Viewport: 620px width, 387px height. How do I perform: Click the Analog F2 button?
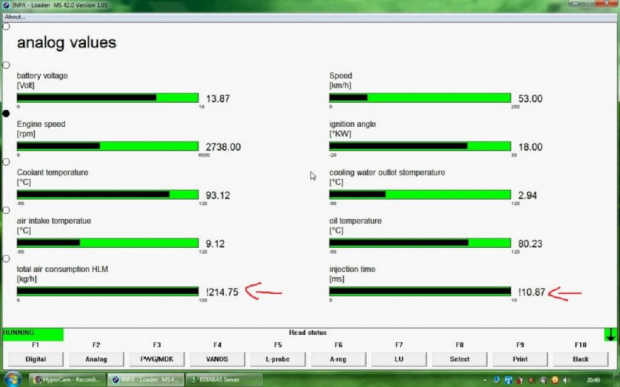click(x=96, y=359)
